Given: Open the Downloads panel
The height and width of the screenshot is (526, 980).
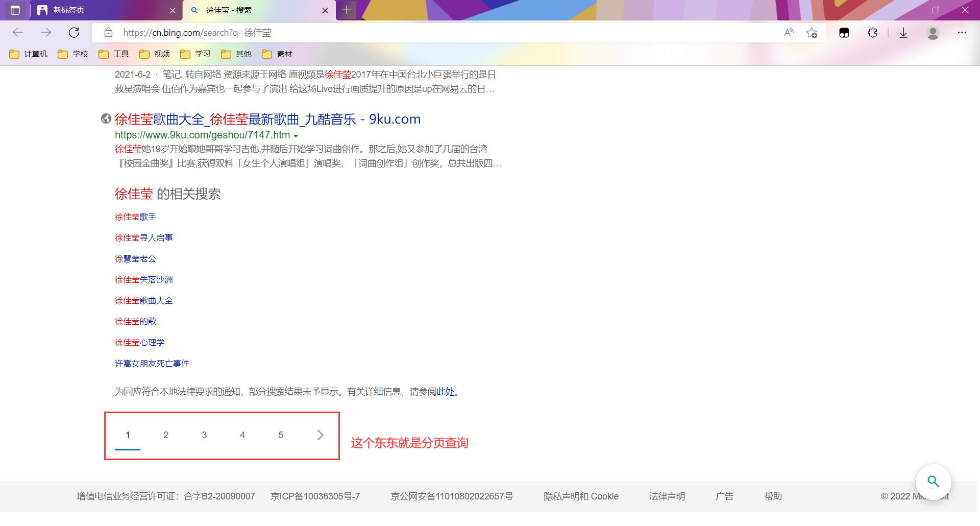Looking at the screenshot, I should pyautogui.click(x=903, y=33).
